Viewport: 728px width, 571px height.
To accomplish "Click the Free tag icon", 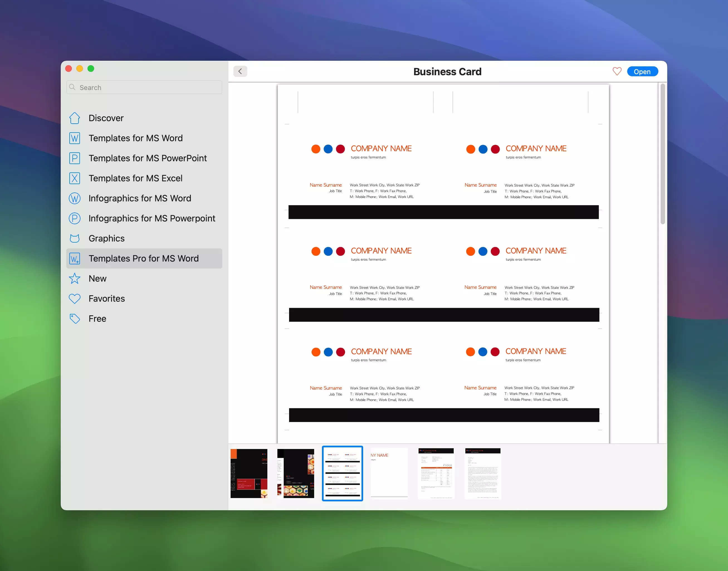I will point(75,319).
